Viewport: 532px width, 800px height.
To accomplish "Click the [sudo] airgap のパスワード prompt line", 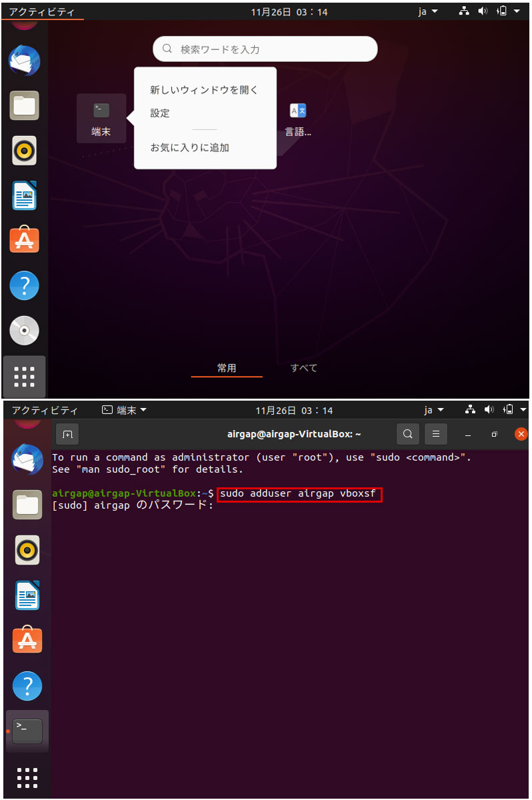I will pyautogui.click(x=132, y=505).
